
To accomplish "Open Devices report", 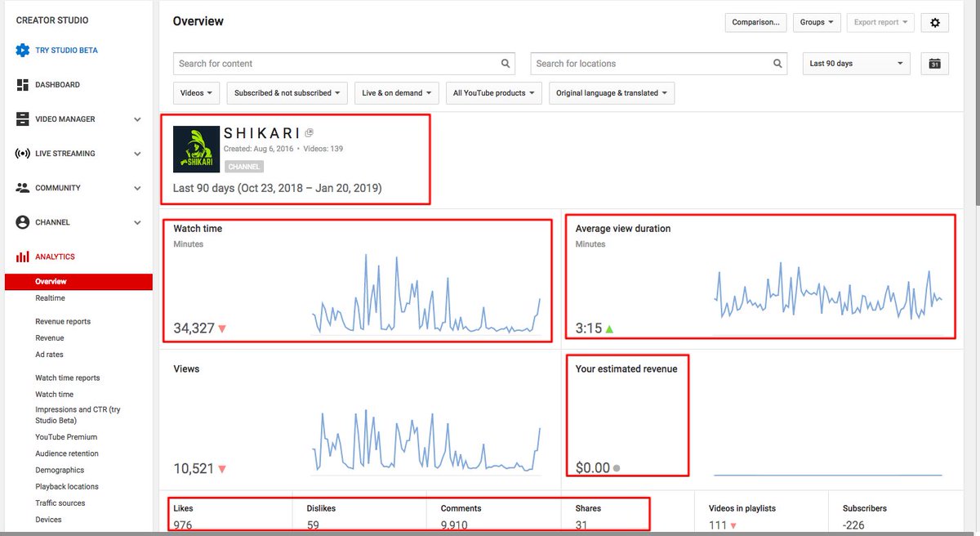I will [48, 520].
